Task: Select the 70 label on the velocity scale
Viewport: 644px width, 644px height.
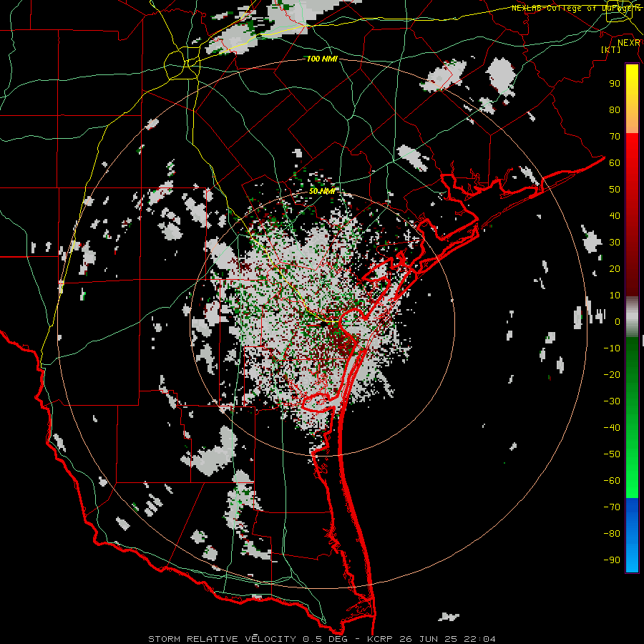Action: pyautogui.click(x=615, y=137)
